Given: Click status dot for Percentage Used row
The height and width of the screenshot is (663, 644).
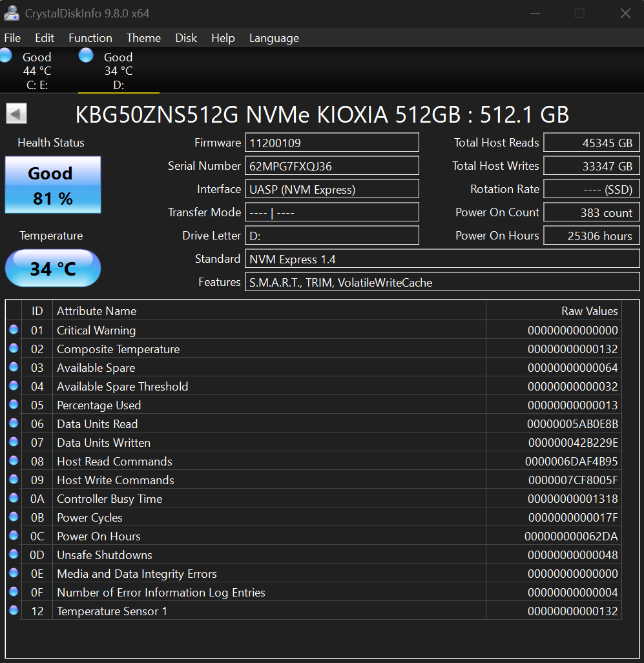Looking at the screenshot, I should point(14,404).
